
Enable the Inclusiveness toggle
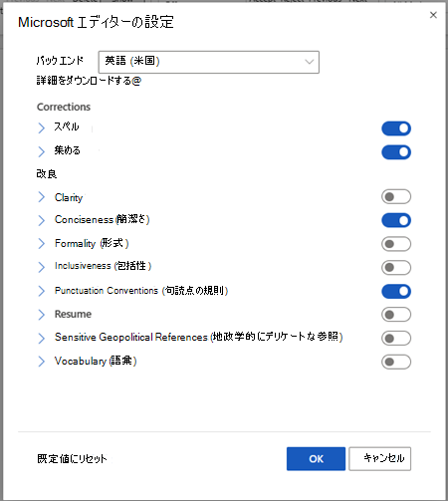396,268
